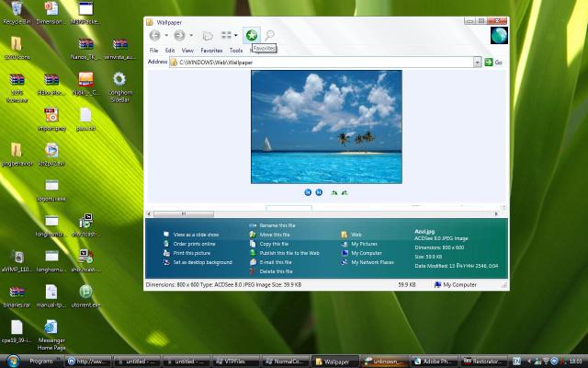
Task: Open the Start orb button
Action: (x=13, y=361)
